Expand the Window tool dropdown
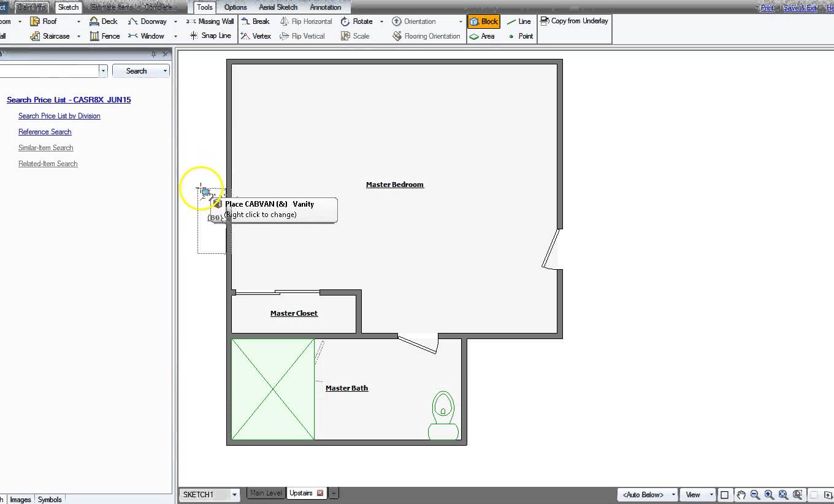This screenshot has height=504, width=834. (x=175, y=36)
